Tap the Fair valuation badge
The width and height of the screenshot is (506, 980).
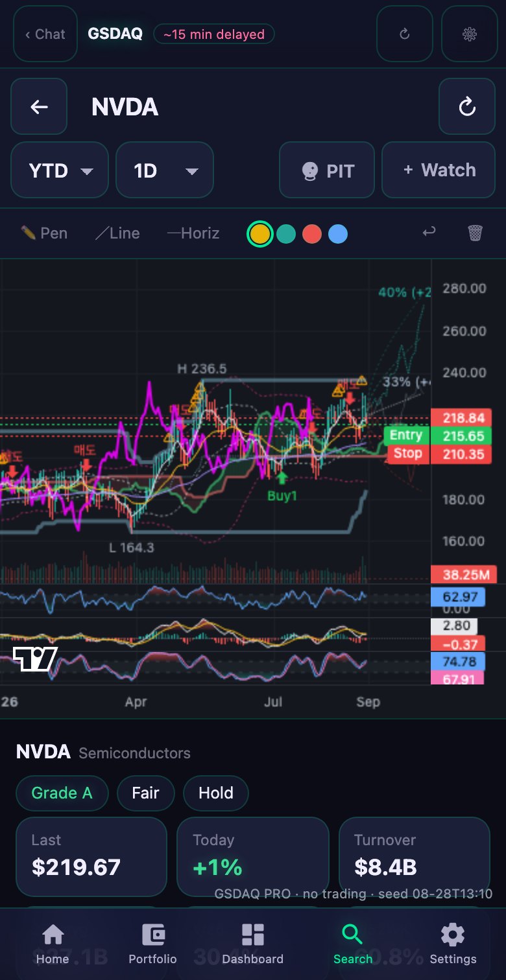(146, 793)
